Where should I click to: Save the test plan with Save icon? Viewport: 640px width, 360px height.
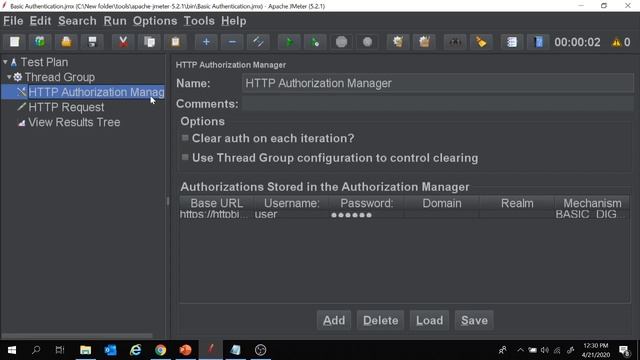(x=92, y=42)
